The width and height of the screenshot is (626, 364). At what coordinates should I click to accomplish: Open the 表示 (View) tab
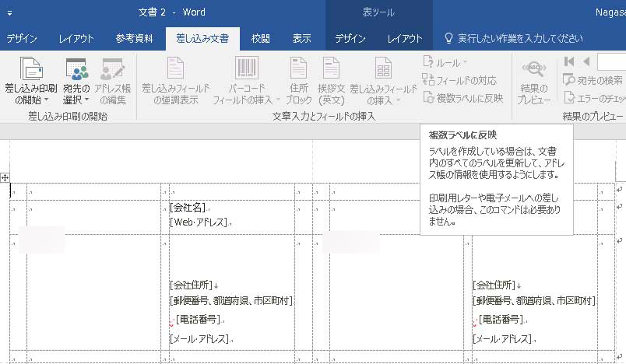tap(302, 39)
